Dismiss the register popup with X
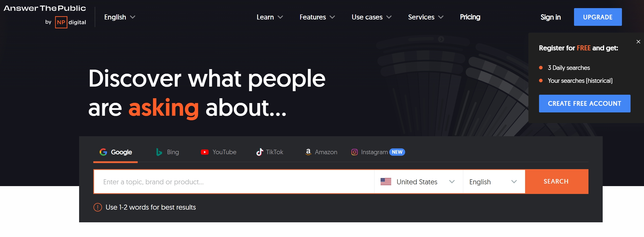 coord(638,42)
